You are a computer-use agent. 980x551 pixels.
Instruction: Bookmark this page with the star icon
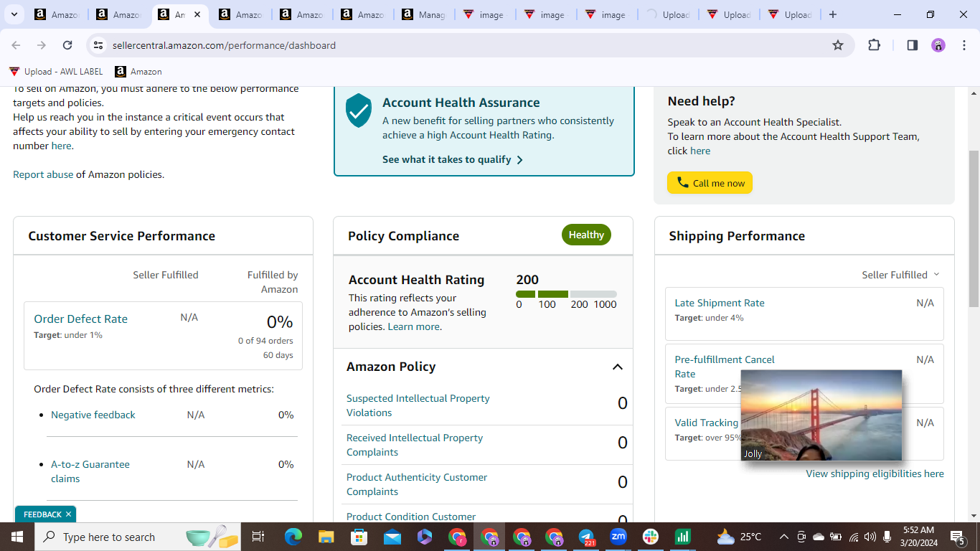click(838, 45)
